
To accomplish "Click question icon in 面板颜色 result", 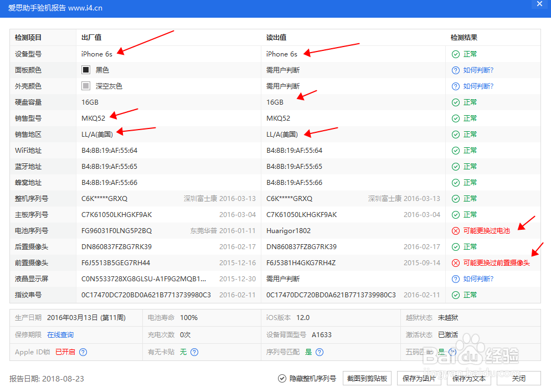I will click(455, 70).
